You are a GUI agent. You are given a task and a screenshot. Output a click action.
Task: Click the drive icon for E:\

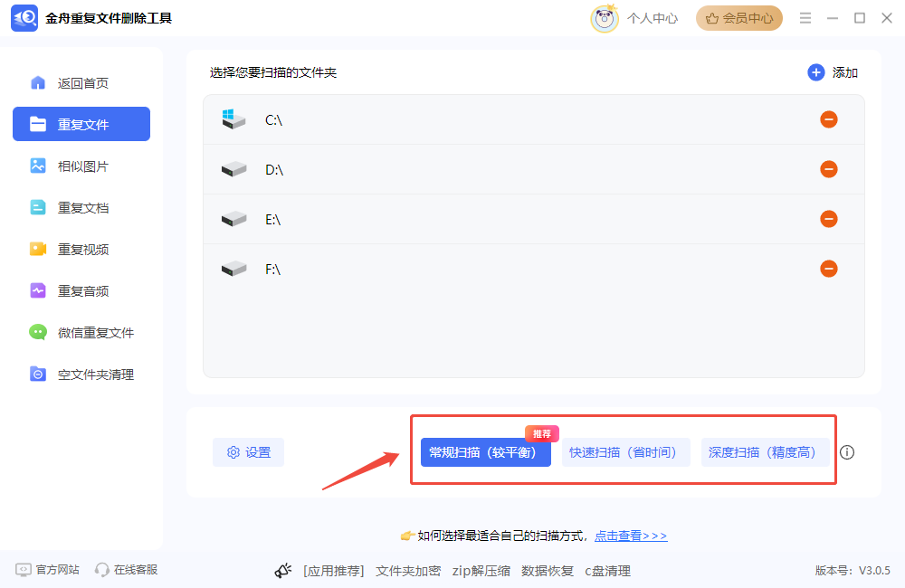click(233, 219)
